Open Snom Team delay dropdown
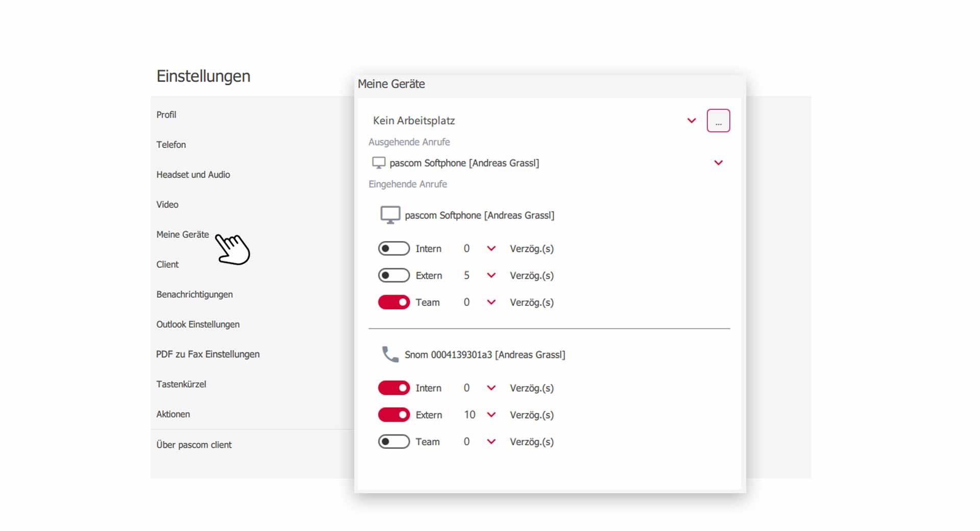This screenshot has width=980, height=531. pos(491,442)
